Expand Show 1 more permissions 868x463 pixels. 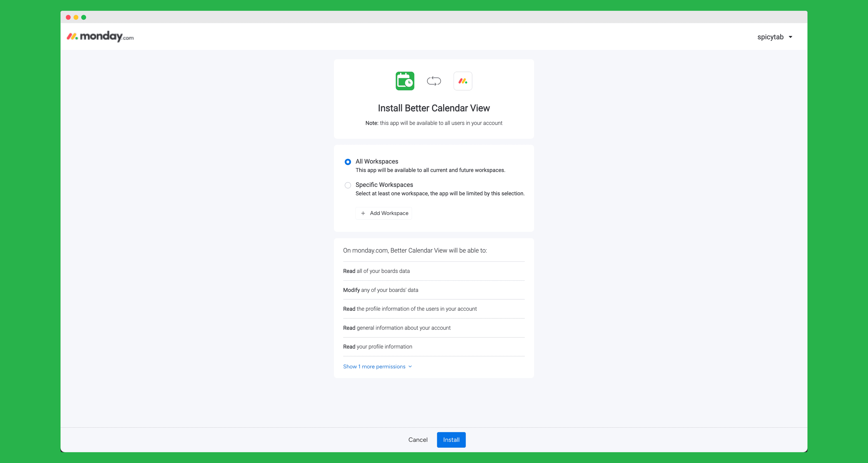tap(374, 366)
